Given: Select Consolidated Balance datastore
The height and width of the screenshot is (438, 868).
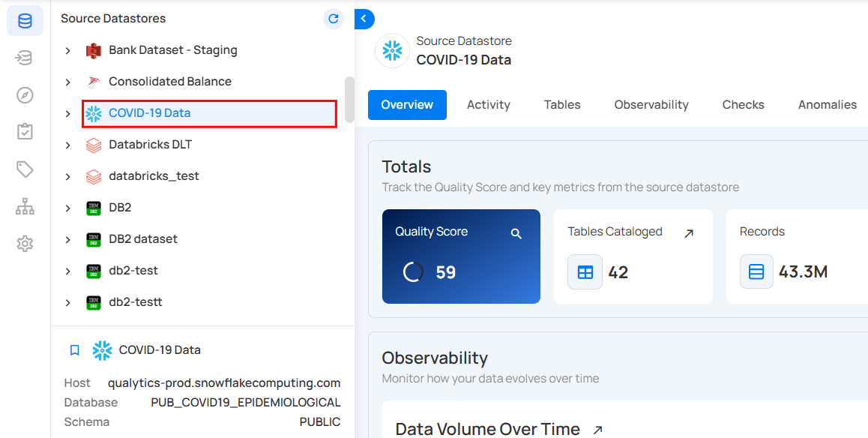Looking at the screenshot, I should (169, 82).
